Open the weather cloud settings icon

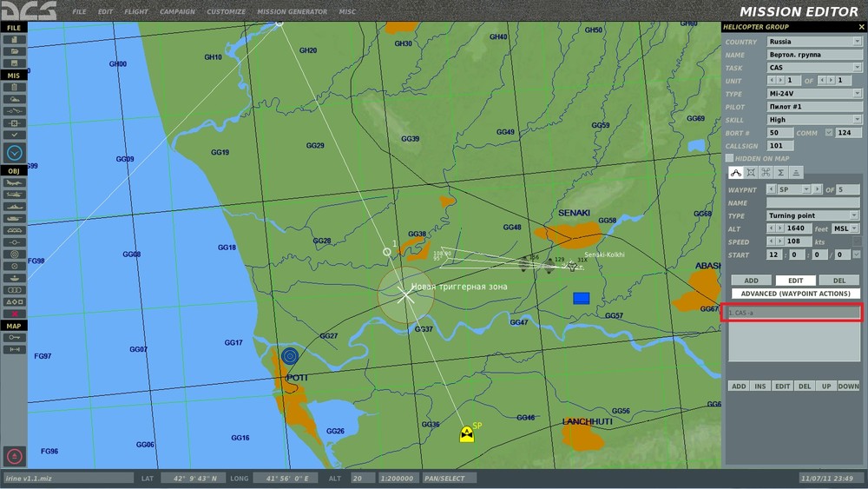click(x=15, y=99)
